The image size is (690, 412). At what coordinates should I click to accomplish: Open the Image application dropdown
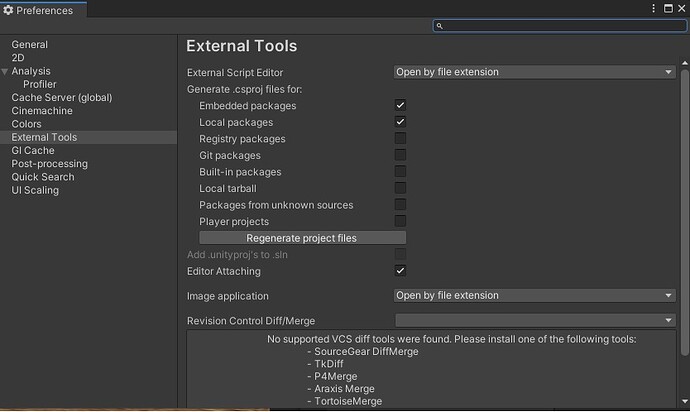click(x=535, y=296)
